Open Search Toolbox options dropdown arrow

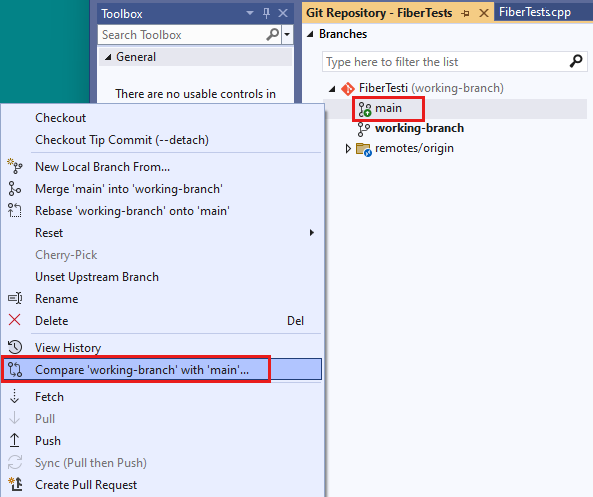tap(287, 34)
